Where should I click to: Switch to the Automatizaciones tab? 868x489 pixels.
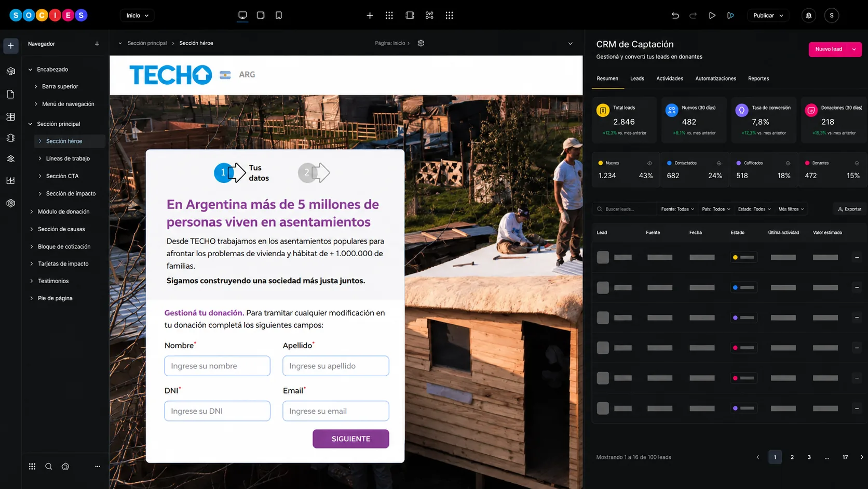715,78
